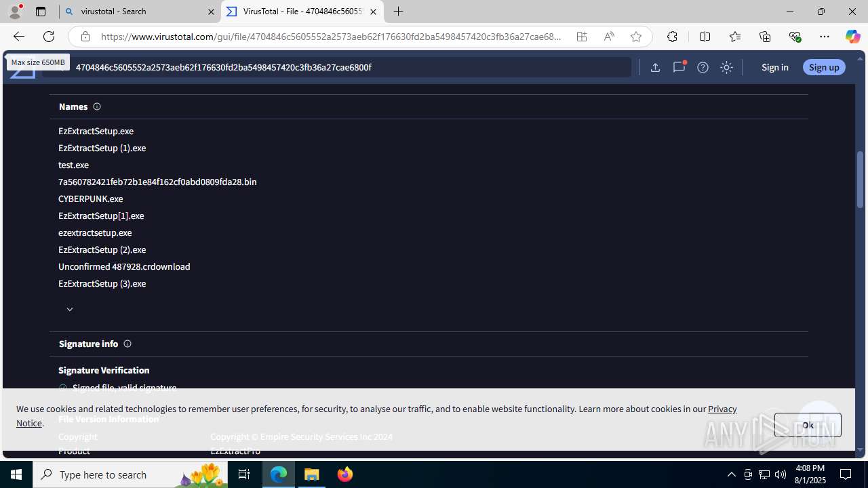
Task: Open a new browser tab
Action: (x=399, y=12)
